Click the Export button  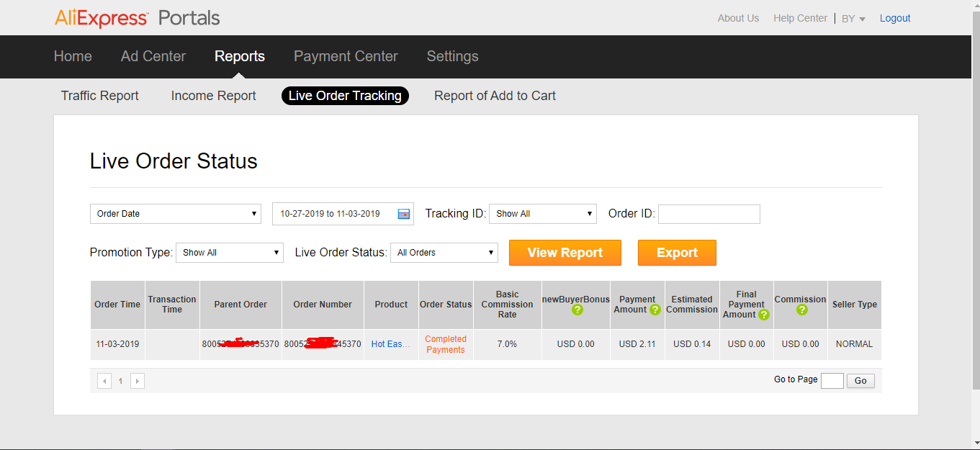[x=677, y=253]
